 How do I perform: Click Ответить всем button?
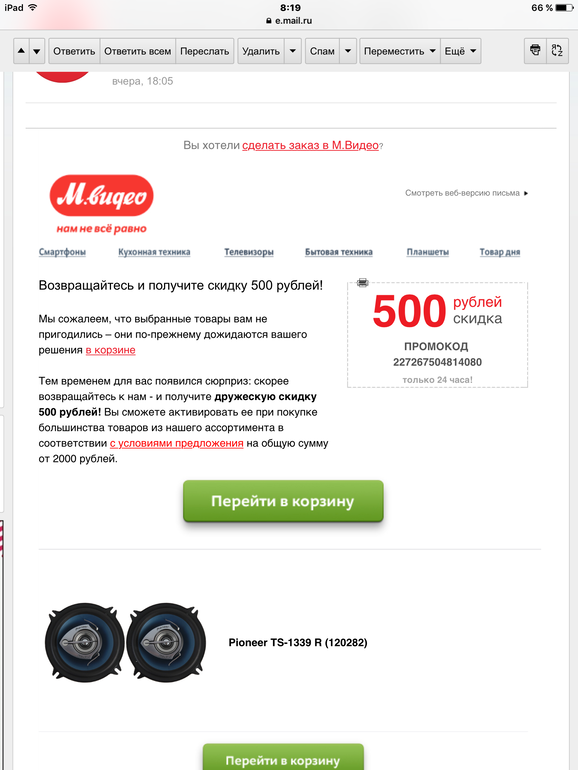click(x=138, y=51)
